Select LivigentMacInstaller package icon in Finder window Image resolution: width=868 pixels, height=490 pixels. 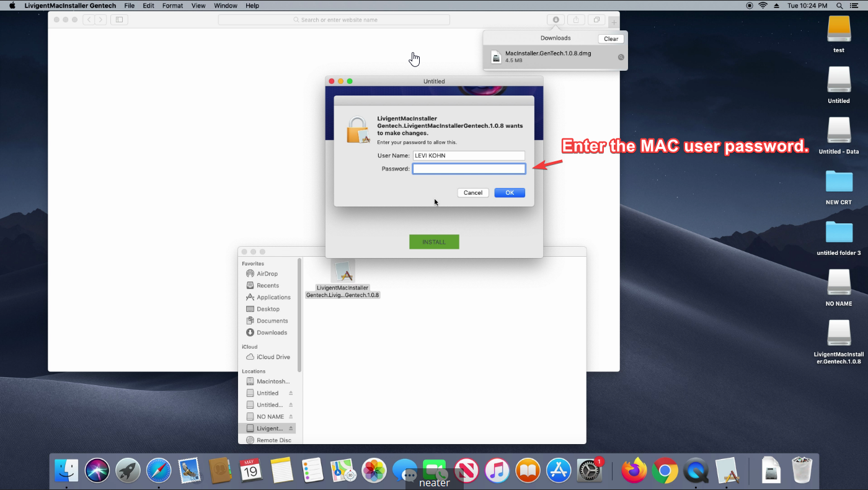[x=343, y=272]
